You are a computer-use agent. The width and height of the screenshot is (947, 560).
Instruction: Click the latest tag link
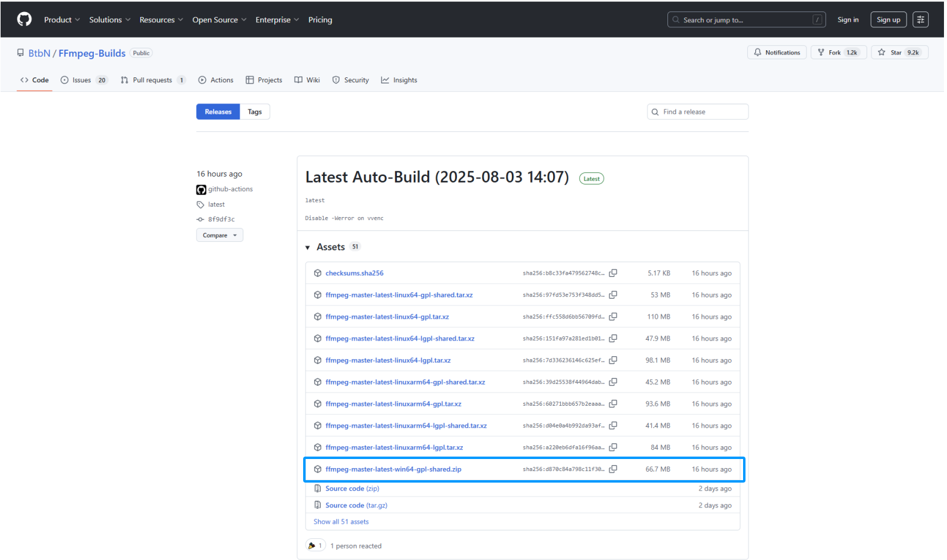(216, 204)
